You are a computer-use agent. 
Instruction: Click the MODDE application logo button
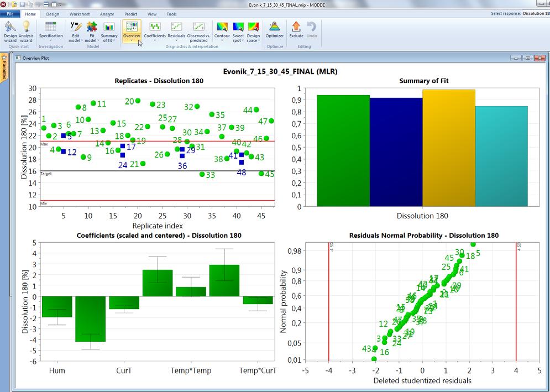[3, 4]
